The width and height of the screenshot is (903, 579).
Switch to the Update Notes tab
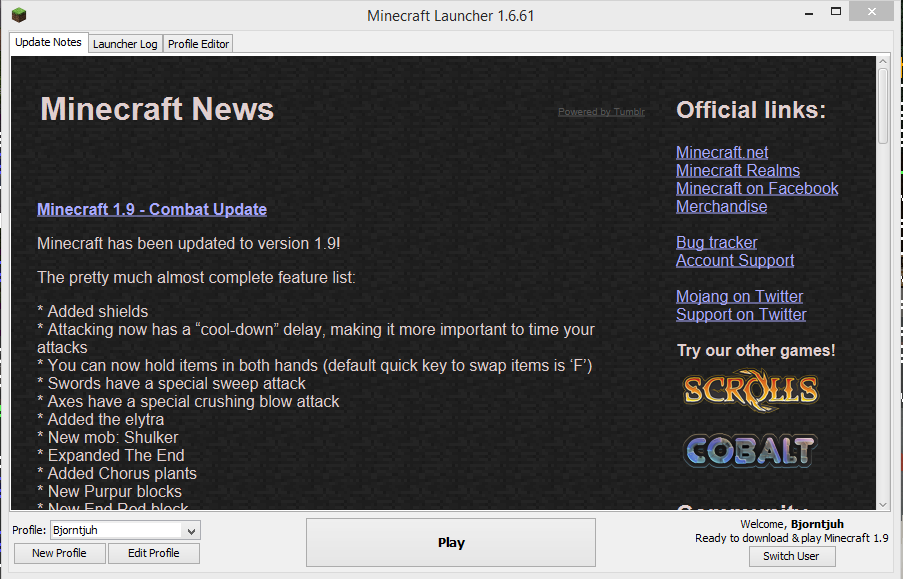(48, 43)
